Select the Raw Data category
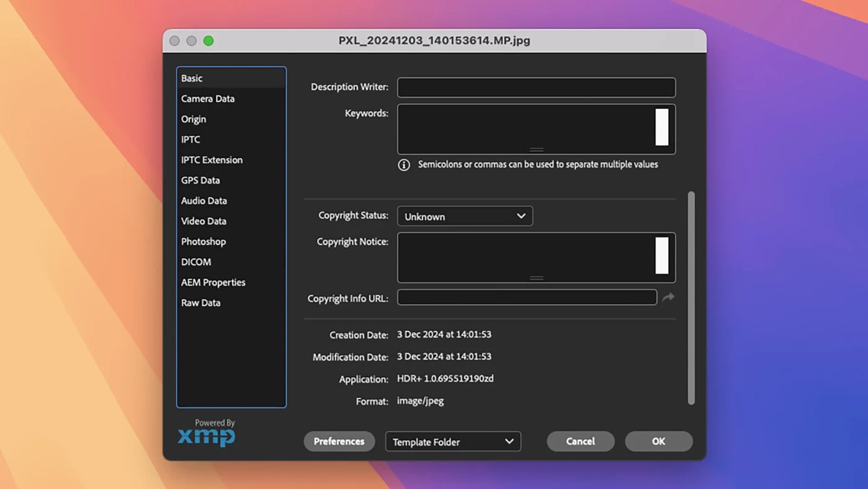This screenshot has width=868, height=489. tap(200, 303)
